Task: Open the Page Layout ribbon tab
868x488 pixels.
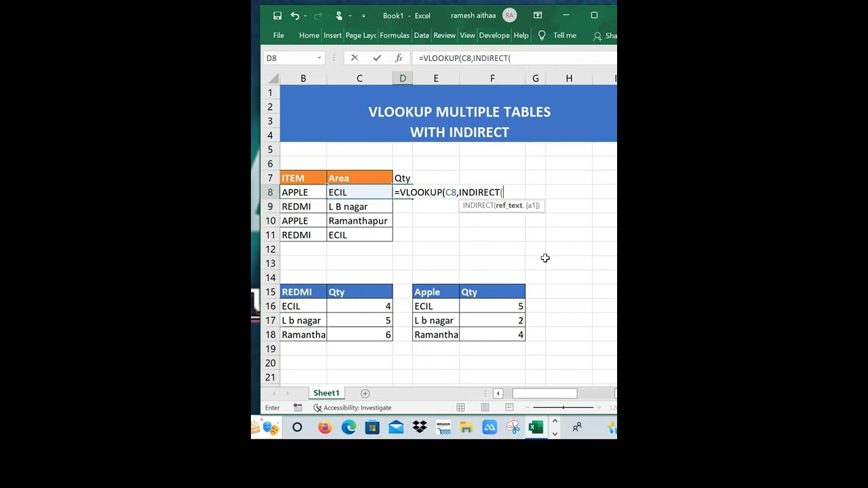Action: [x=361, y=35]
